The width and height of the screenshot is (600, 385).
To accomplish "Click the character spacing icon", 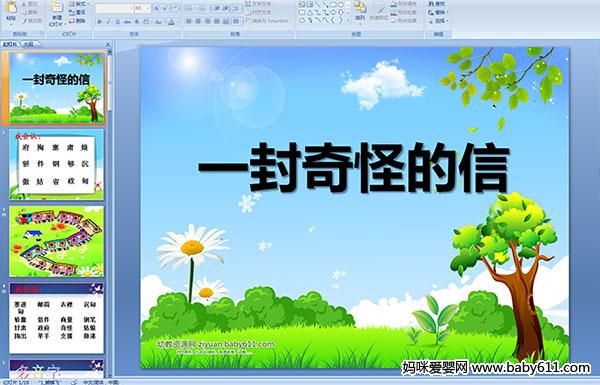I will point(146,22).
